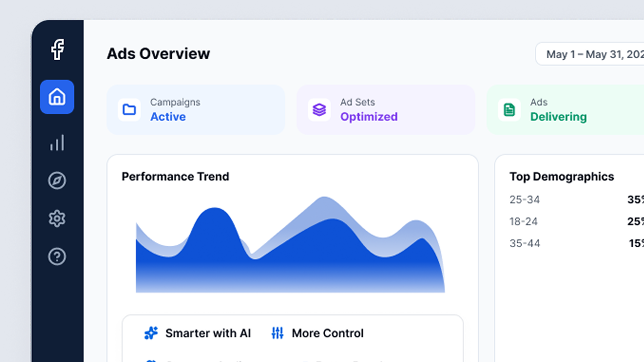Click the Performance Trend area chart

coord(290,244)
